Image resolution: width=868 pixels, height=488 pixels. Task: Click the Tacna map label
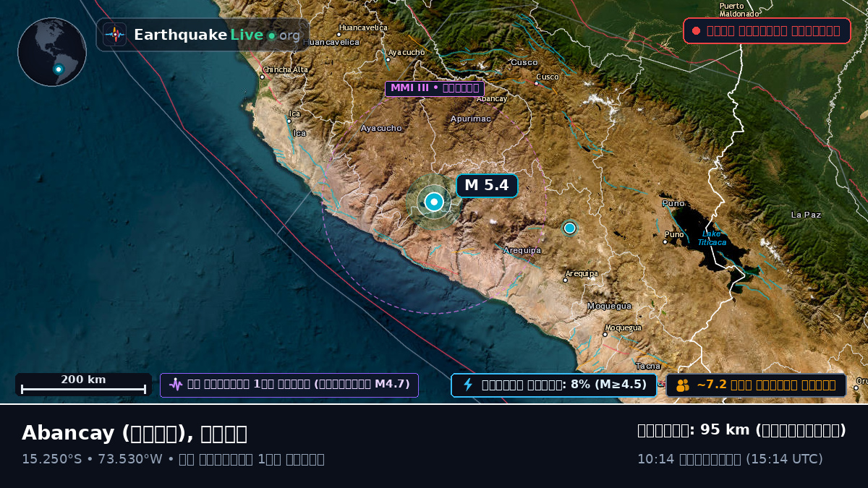pyautogui.click(x=647, y=366)
